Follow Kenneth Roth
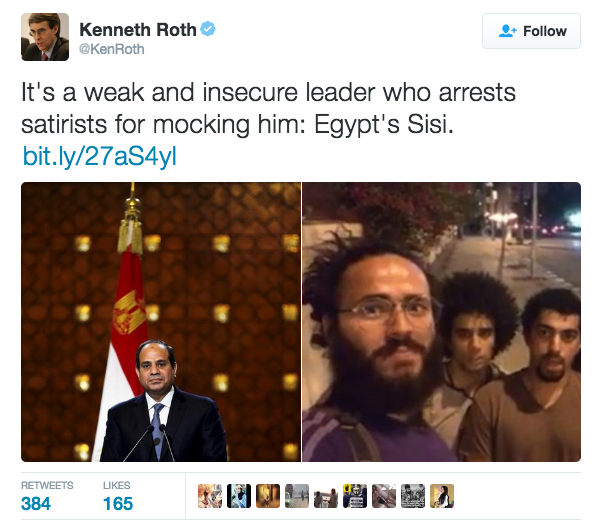 click(531, 31)
